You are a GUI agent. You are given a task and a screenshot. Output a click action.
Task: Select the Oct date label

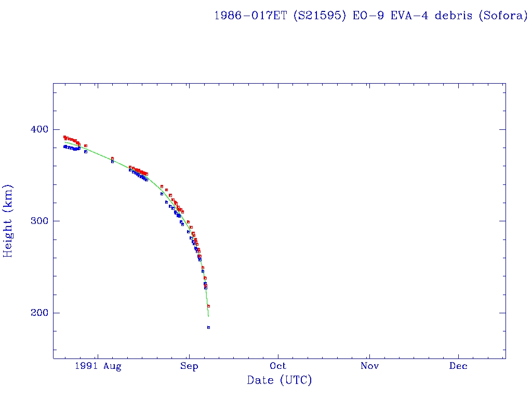[x=278, y=366]
